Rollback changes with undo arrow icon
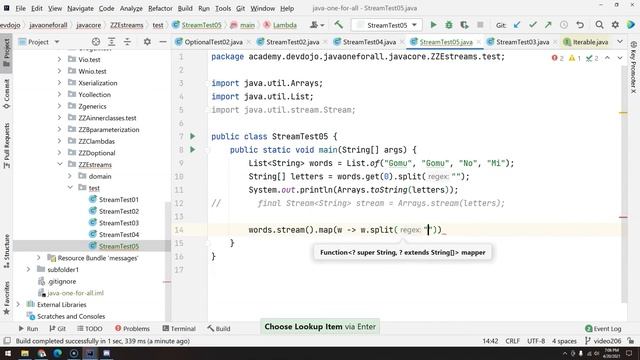640x360 pixels. pyautogui.click(x=580, y=25)
